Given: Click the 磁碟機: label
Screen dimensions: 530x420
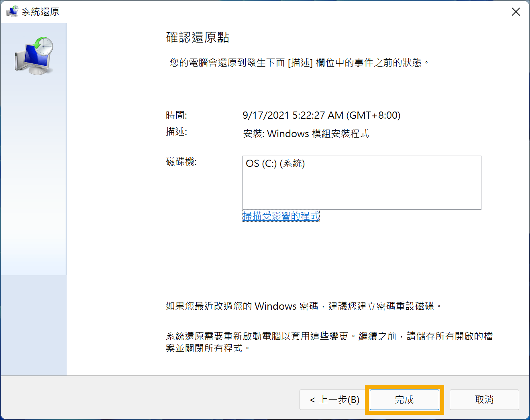Looking at the screenshot, I should click(181, 162).
